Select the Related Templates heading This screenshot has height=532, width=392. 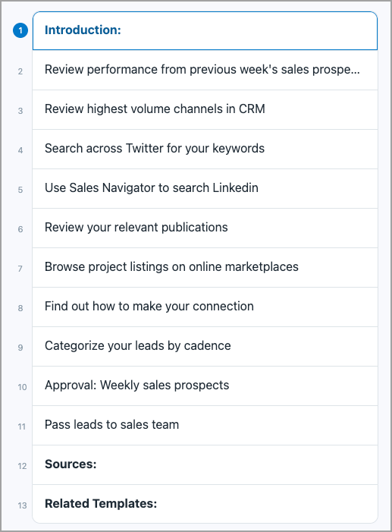205,504
